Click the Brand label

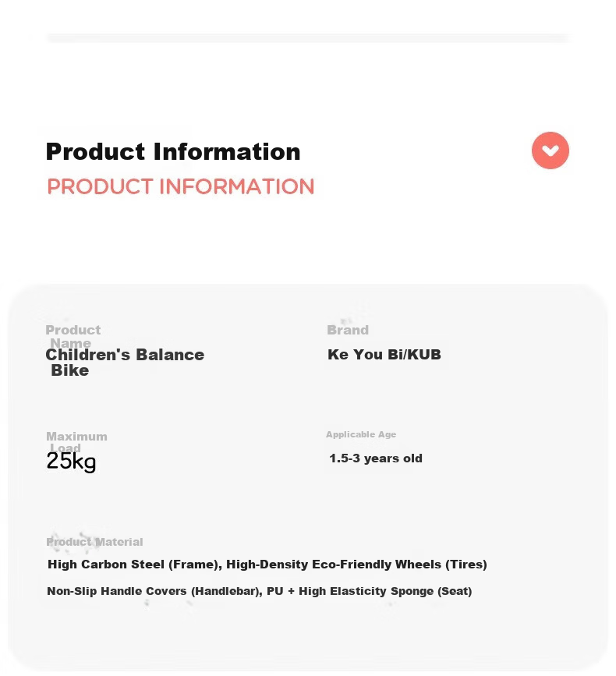pos(348,330)
